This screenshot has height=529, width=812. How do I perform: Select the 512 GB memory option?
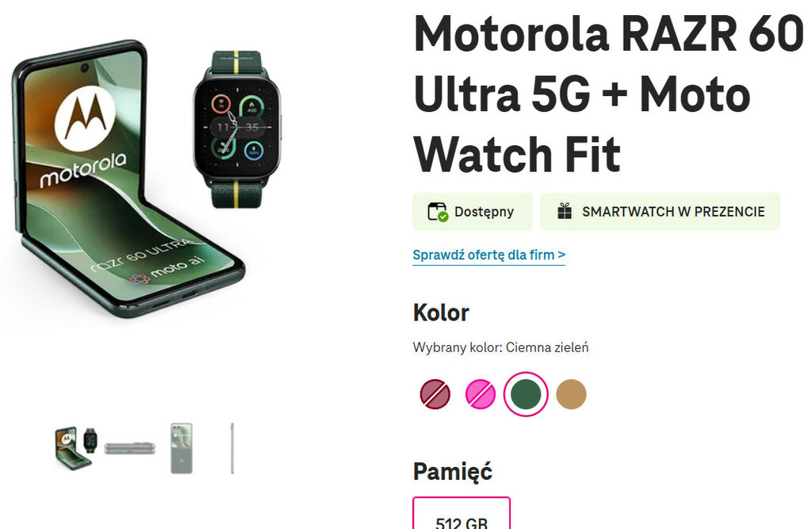[x=462, y=514]
